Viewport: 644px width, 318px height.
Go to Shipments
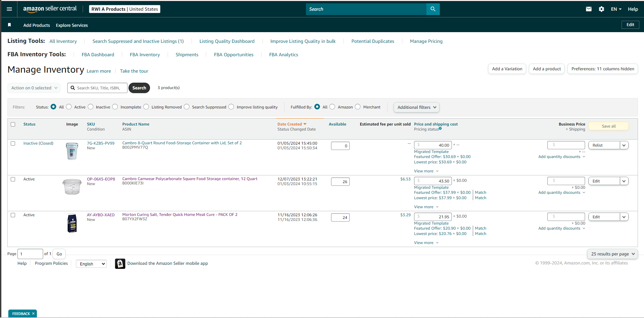(x=187, y=55)
